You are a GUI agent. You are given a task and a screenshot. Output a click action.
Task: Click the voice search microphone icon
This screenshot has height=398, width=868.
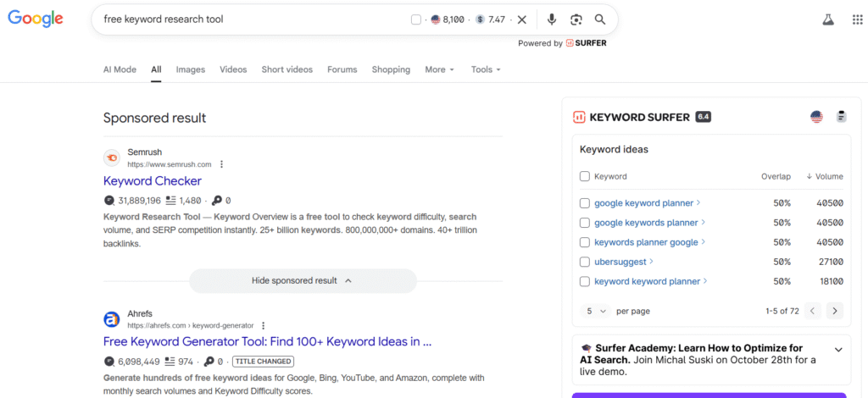click(x=552, y=19)
